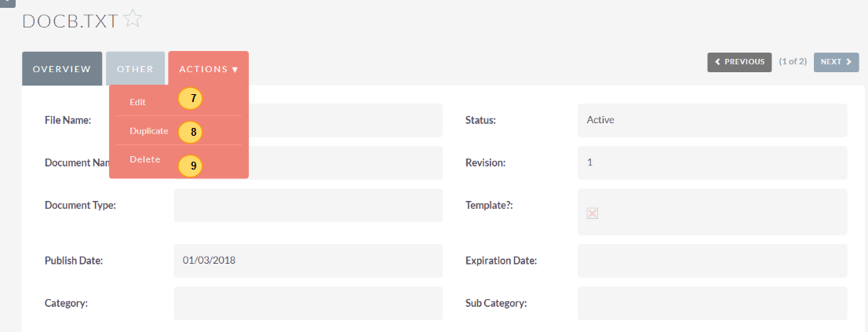Click the Revision number 1 link
868x332 pixels.
[x=590, y=162]
